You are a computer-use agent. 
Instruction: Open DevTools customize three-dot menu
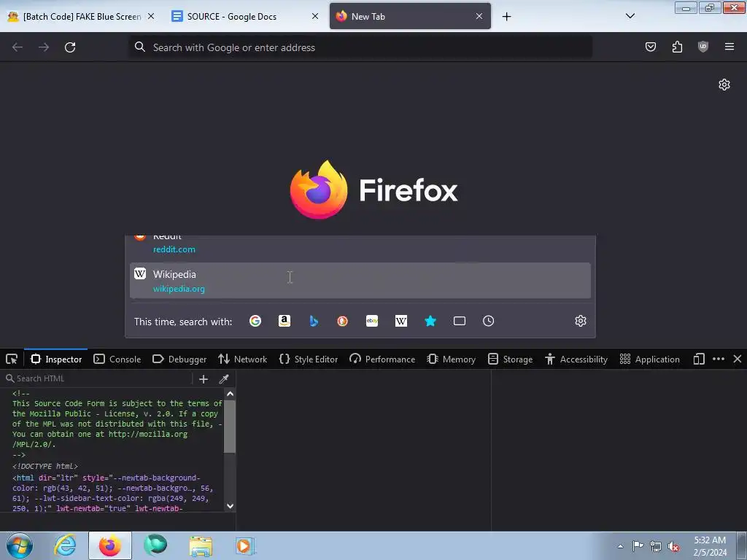[x=719, y=359]
